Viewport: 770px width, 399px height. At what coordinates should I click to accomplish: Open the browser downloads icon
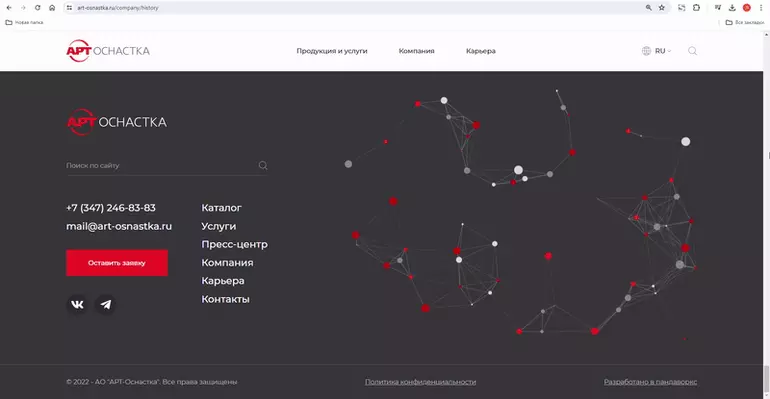pyautogui.click(x=732, y=8)
